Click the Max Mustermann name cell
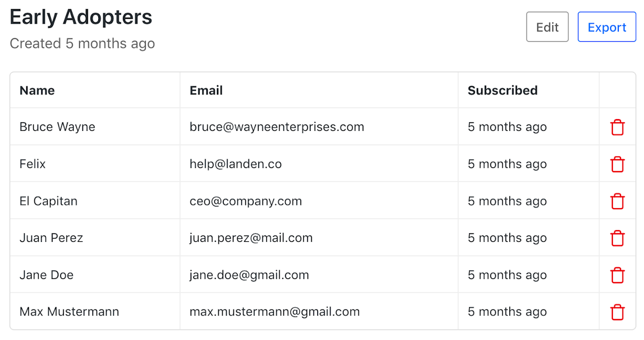Image resolution: width=644 pixels, height=340 pixels. click(x=69, y=312)
